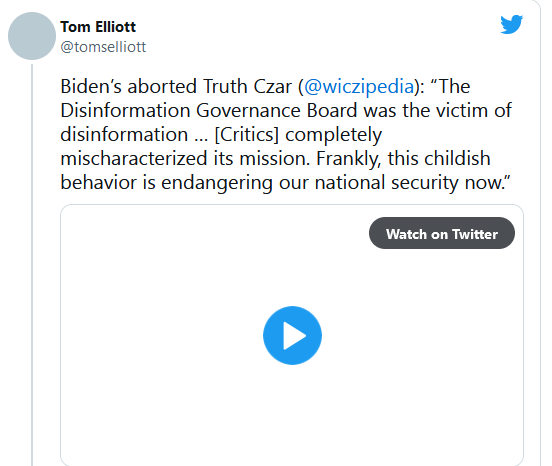Viewport: 552px width, 466px height.
Task: Click the word mischaracterized in the tweet
Action: click(x=133, y=158)
